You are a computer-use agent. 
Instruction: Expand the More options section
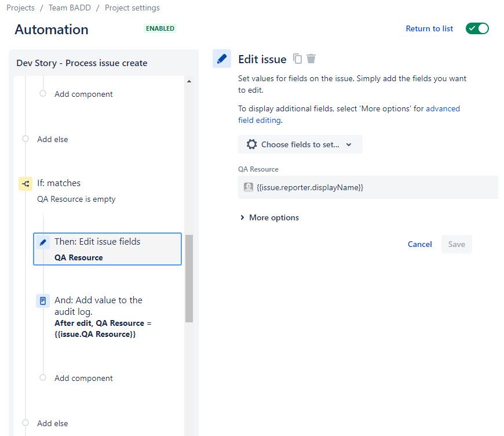pos(270,217)
